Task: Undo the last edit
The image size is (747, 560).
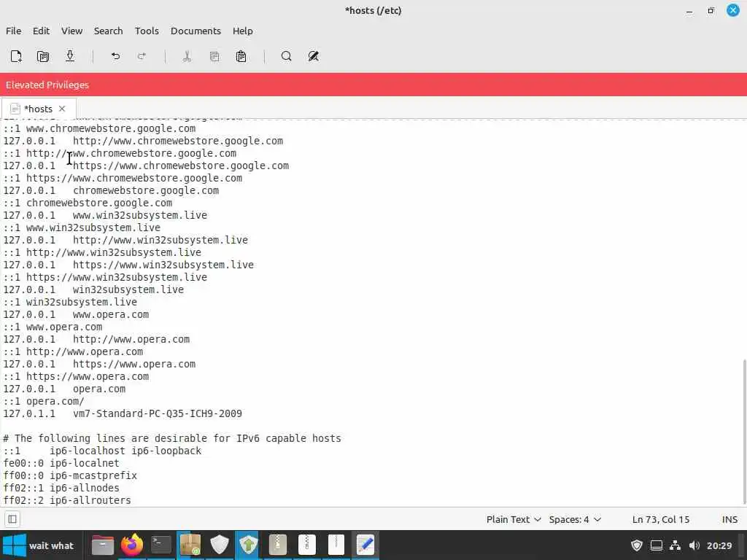Action: (x=115, y=56)
